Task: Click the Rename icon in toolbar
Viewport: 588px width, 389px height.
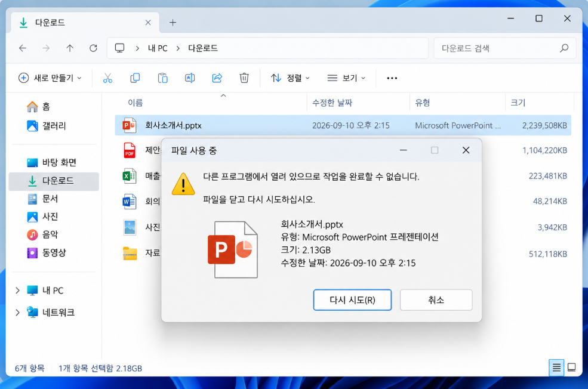Action: pos(190,78)
